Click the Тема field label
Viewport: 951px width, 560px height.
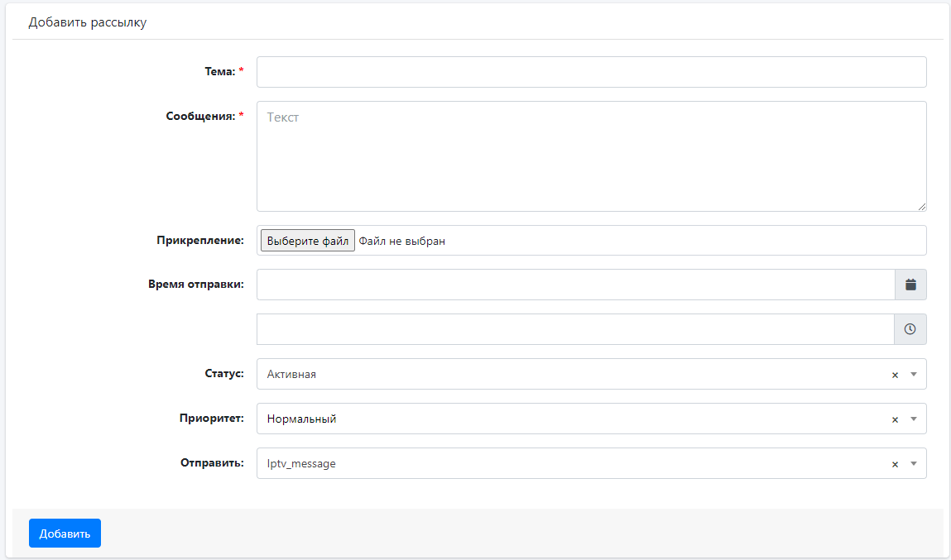219,72
